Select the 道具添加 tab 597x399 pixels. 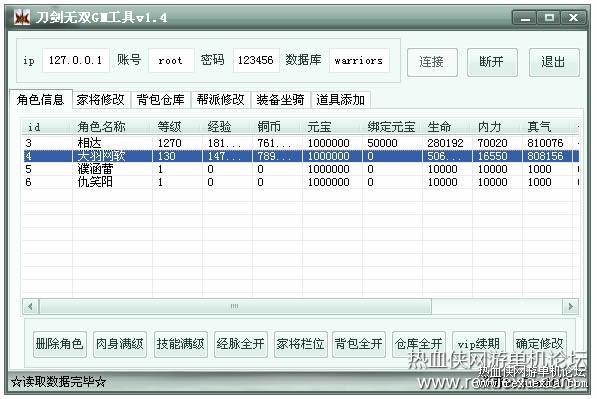(341, 100)
